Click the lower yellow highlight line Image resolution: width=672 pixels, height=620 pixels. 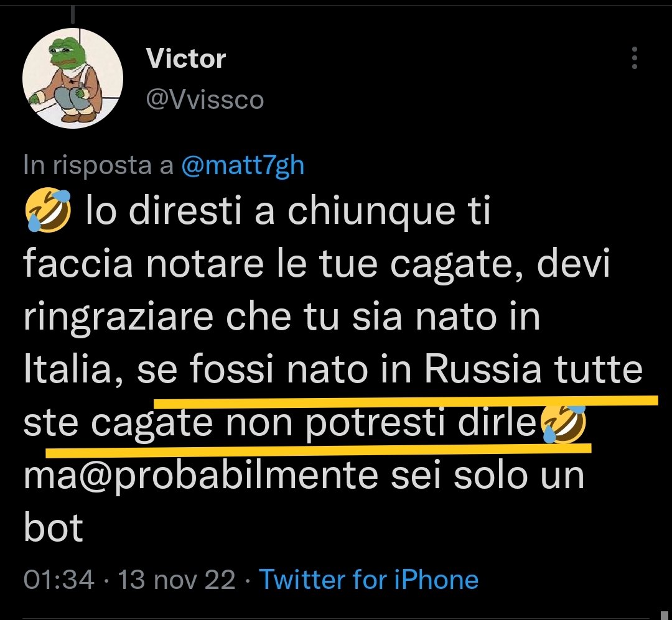click(317, 446)
